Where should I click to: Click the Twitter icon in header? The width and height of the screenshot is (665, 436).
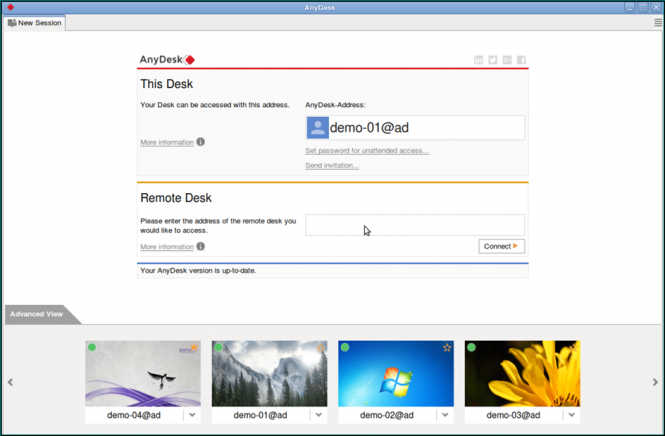493,60
